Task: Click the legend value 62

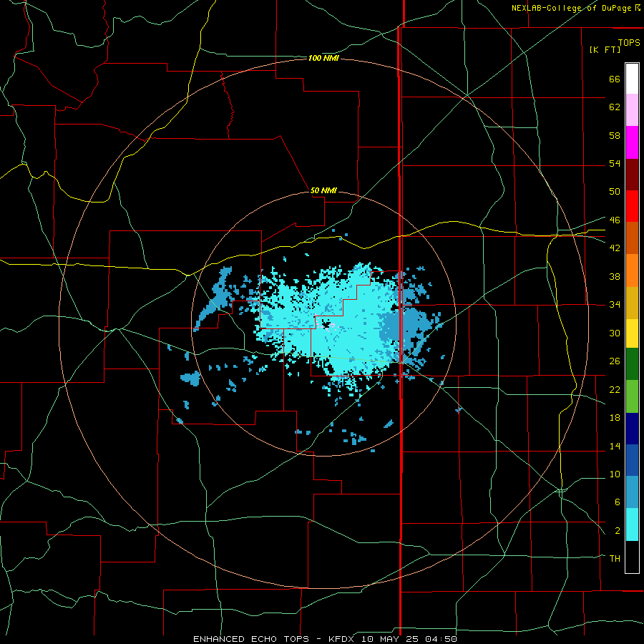Action: tap(615, 107)
